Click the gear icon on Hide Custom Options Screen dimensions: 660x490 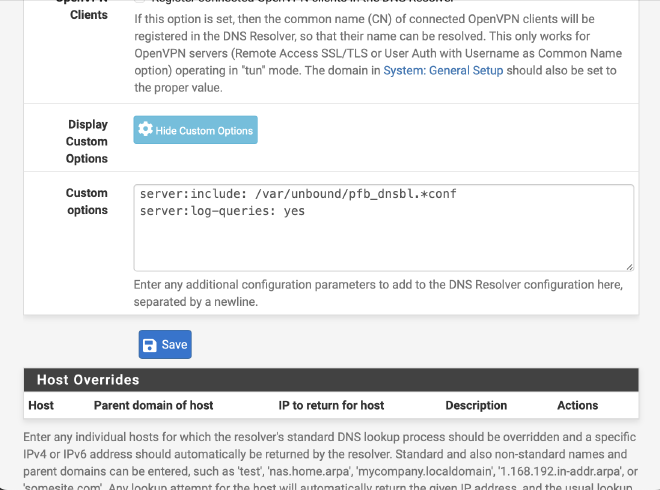(x=146, y=129)
